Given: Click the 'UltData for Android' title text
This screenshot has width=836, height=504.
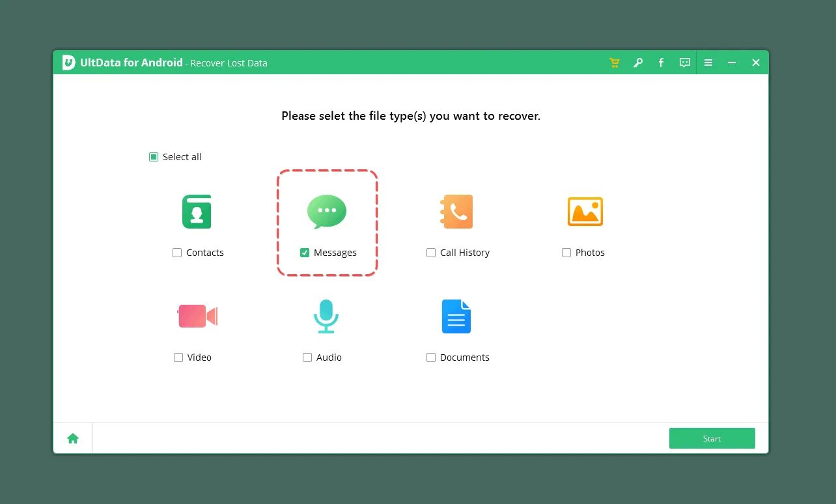Looking at the screenshot, I should tap(132, 63).
